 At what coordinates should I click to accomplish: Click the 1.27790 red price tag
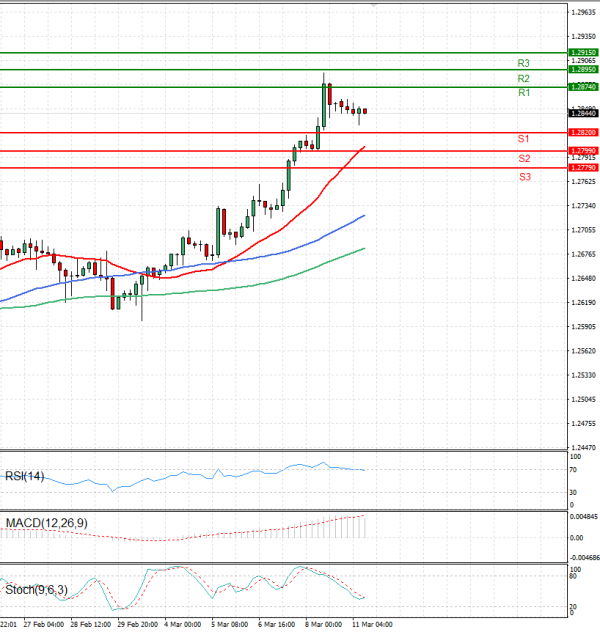pos(584,168)
